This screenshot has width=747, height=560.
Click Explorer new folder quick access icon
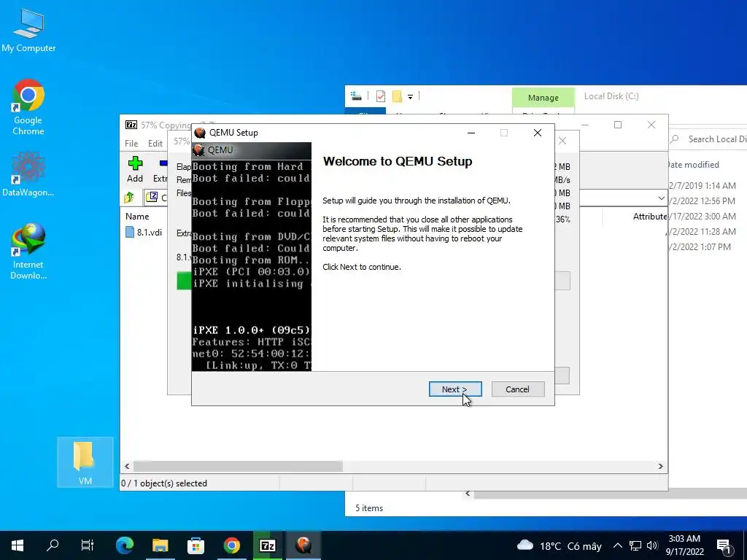(x=397, y=96)
